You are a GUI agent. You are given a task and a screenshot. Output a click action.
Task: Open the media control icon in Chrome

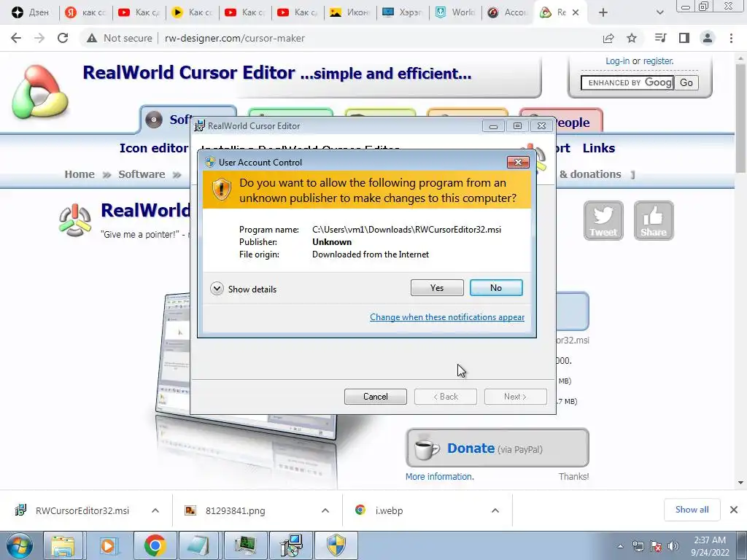tap(660, 38)
